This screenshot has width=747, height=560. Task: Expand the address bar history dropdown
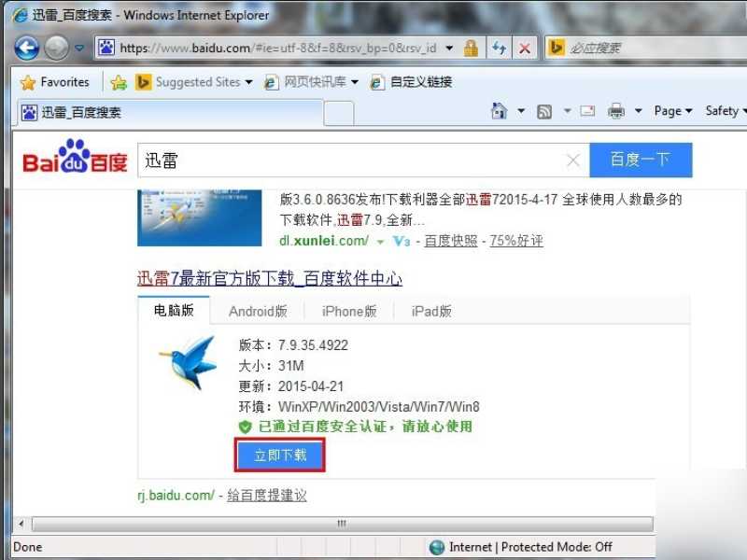point(449,49)
